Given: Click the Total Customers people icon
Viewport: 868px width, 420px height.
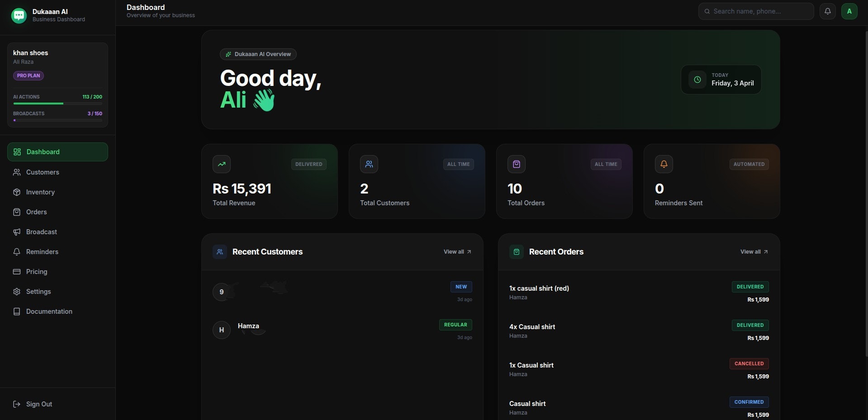Looking at the screenshot, I should point(369,164).
